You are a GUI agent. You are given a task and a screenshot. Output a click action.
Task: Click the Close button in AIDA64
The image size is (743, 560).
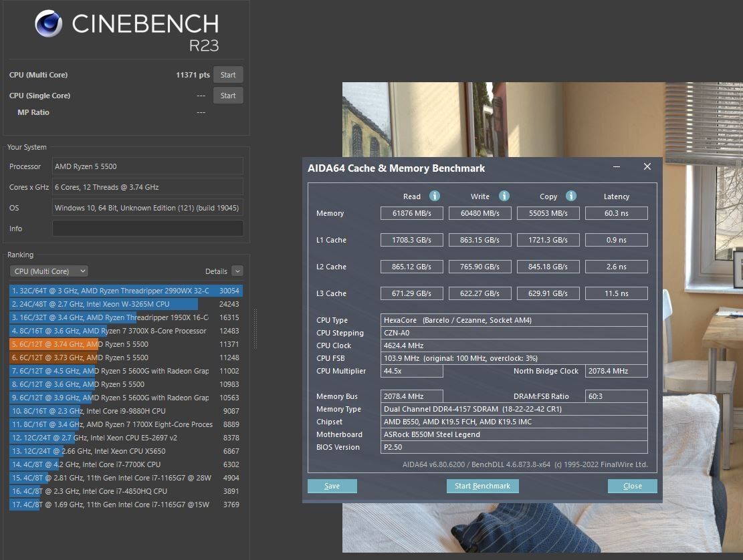tap(632, 486)
